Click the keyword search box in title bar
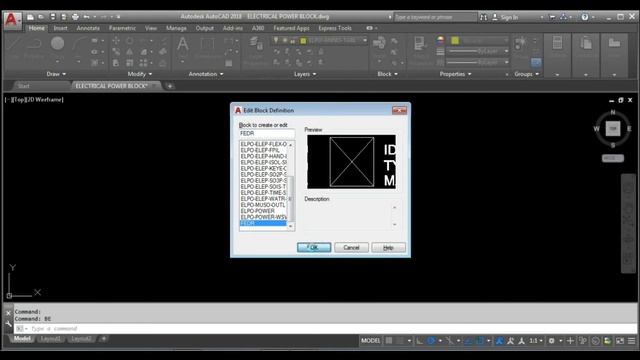 435,17
